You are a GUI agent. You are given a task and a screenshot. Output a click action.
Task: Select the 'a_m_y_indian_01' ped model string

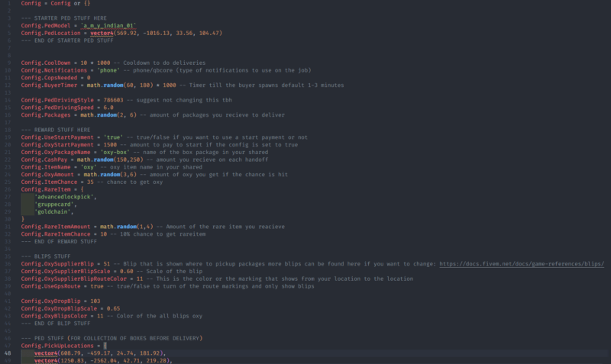click(108, 26)
